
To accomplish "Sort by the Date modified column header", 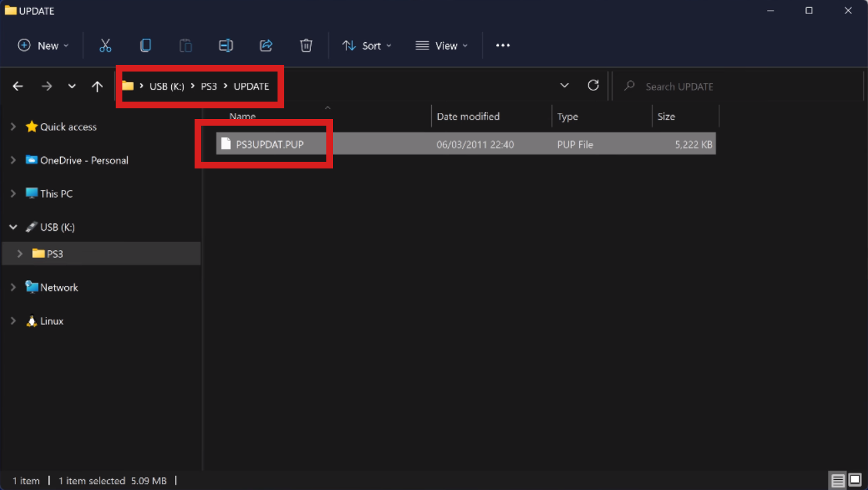I will point(468,116).
